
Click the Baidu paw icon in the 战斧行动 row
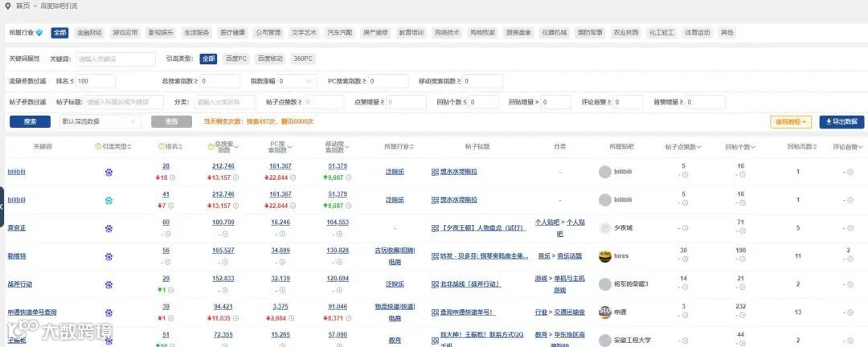coord(108,284)
